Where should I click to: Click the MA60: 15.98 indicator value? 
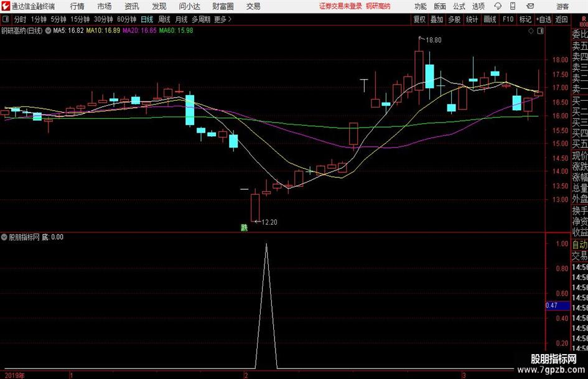click(176, 30)
